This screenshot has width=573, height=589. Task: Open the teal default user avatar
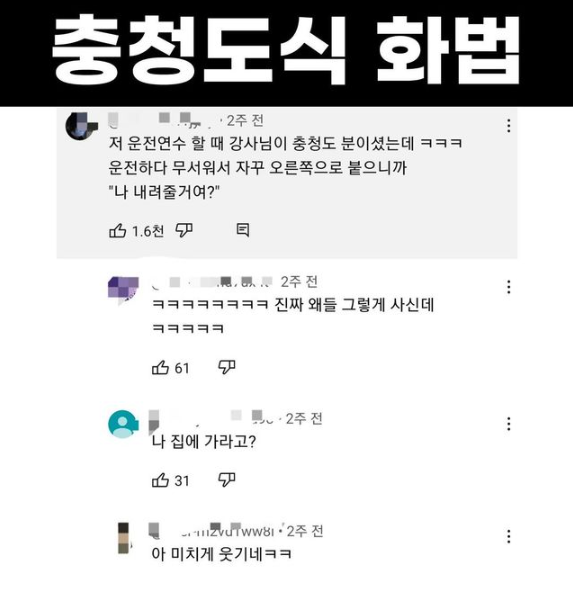click(x=123, y=424)
